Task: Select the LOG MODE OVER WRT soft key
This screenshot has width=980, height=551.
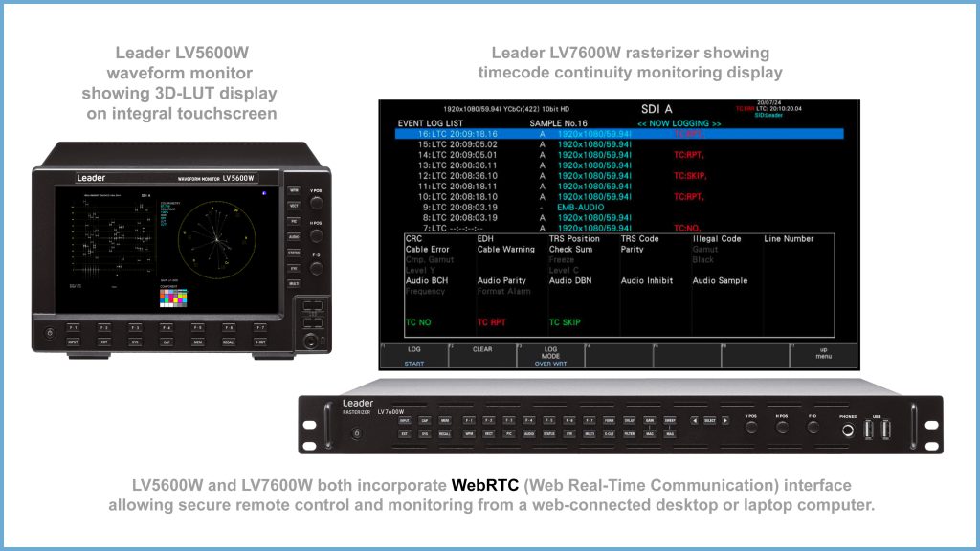Action: coord(550,356)
